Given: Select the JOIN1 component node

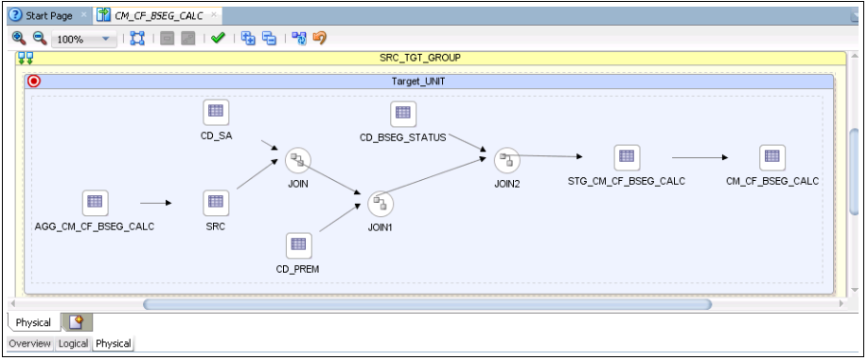Looking at the screenshot, I should point(381,204).
